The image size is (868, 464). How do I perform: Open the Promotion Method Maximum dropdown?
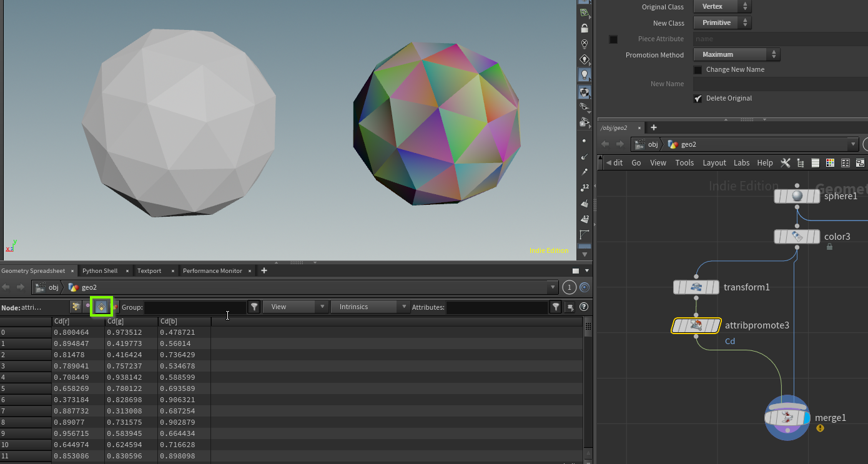pos(737,55)
